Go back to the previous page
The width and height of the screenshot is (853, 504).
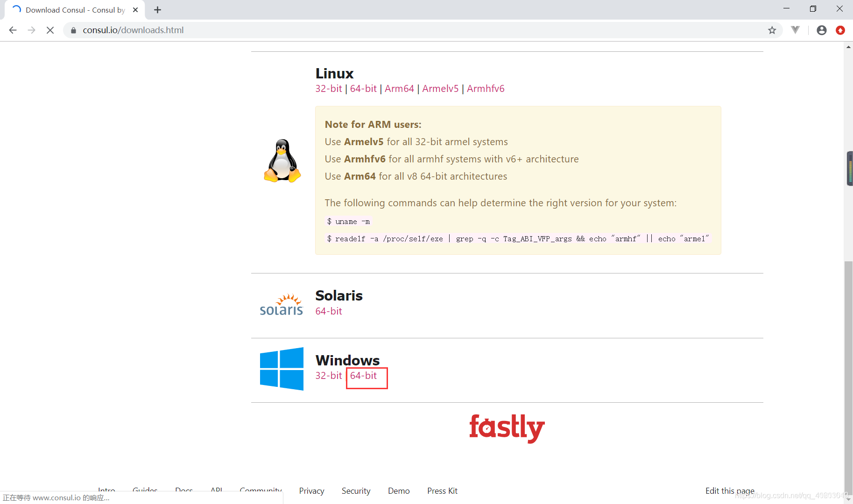point(13,30)
